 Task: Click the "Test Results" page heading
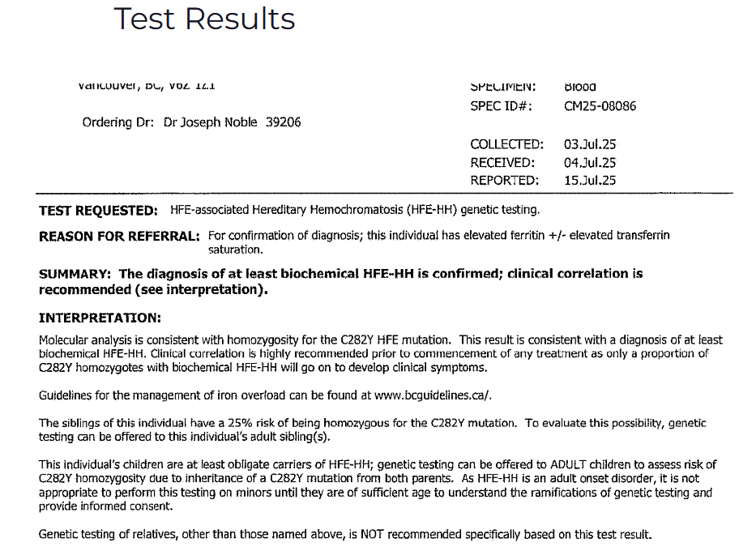click(x=204, y=19)
